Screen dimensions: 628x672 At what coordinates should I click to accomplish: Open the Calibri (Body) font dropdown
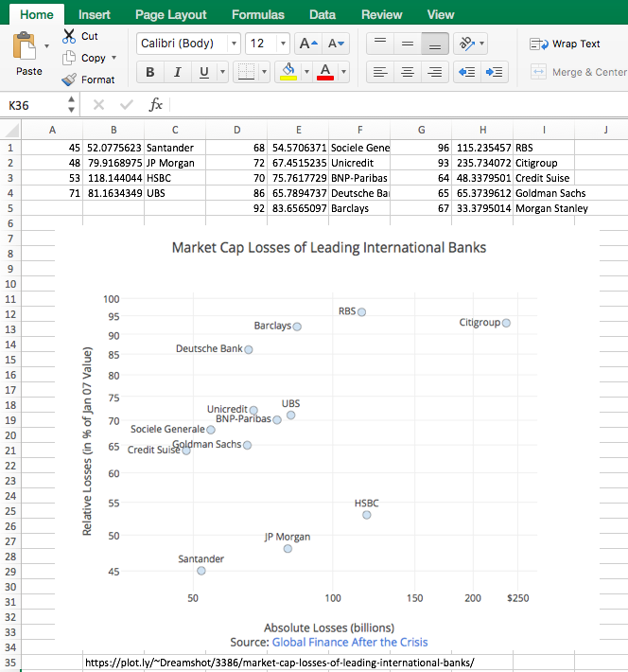(234, 44)
